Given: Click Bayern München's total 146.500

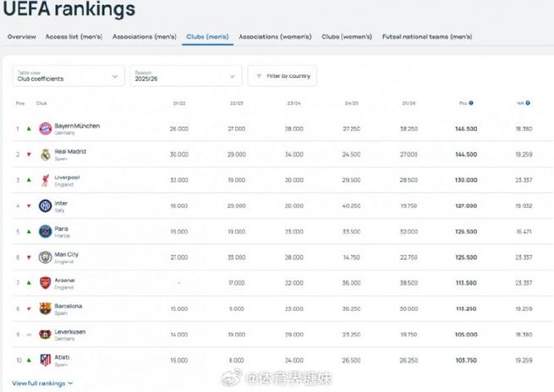Looking at the screenshot, I should tap(466, 128).
